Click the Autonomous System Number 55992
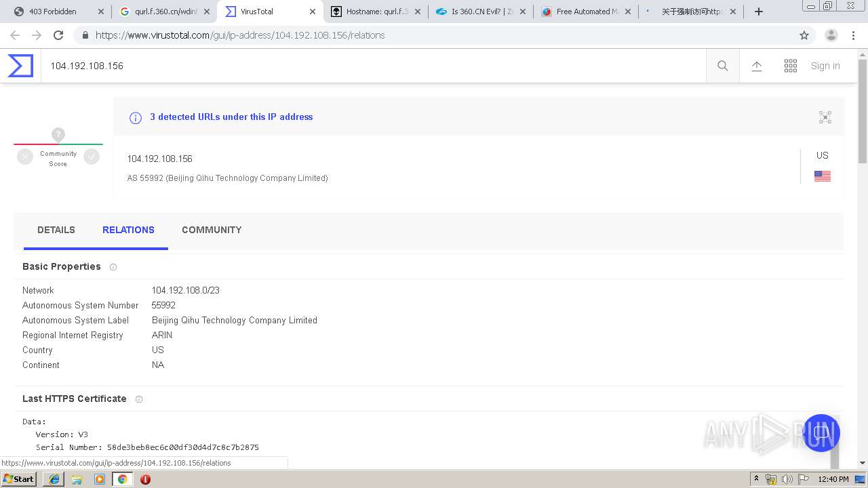 (163, 305)
